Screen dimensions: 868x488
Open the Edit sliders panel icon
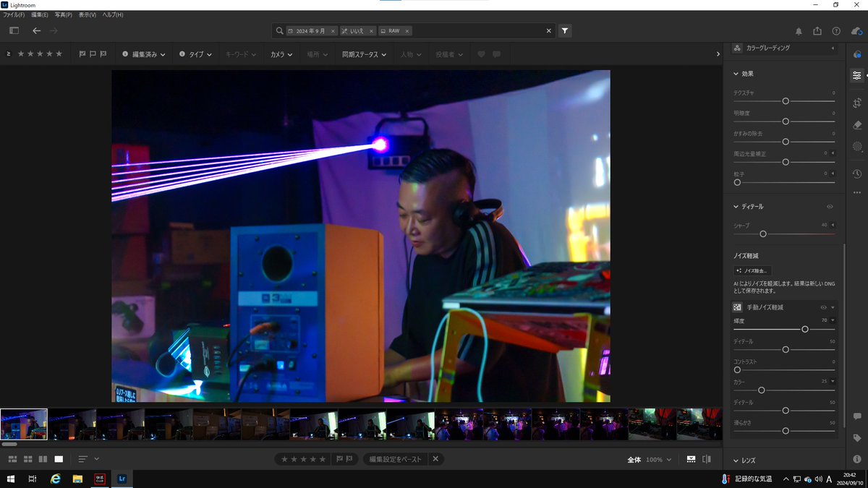pos(857,75)
